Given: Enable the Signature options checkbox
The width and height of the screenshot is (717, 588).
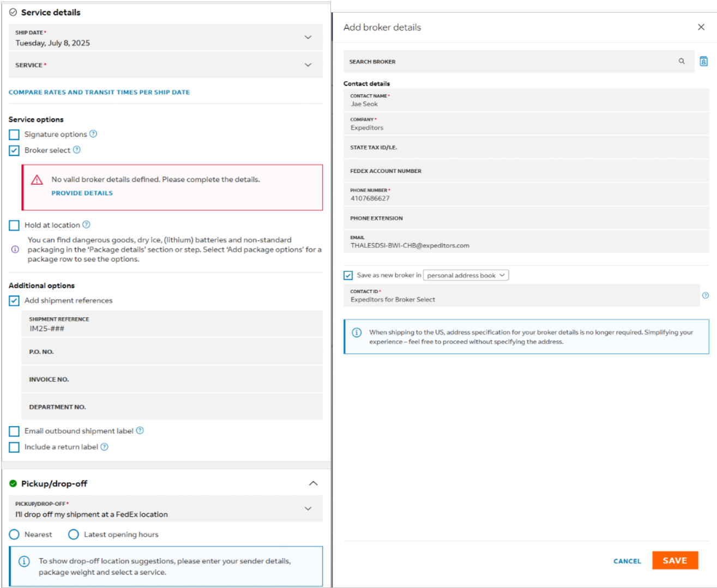Looking at the screenshot, I should pyautogui.click(x=14, y=135).
